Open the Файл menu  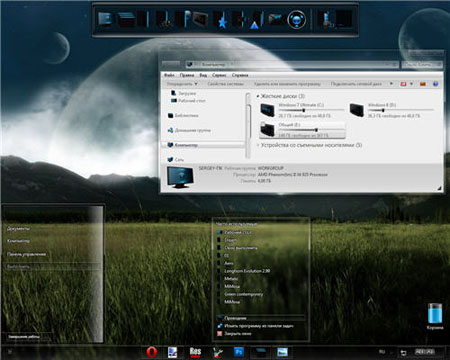tap(169, 75)
